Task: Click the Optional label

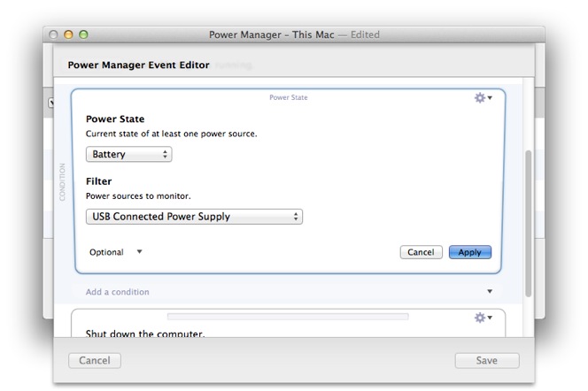Action: click(x=106, y=252)
